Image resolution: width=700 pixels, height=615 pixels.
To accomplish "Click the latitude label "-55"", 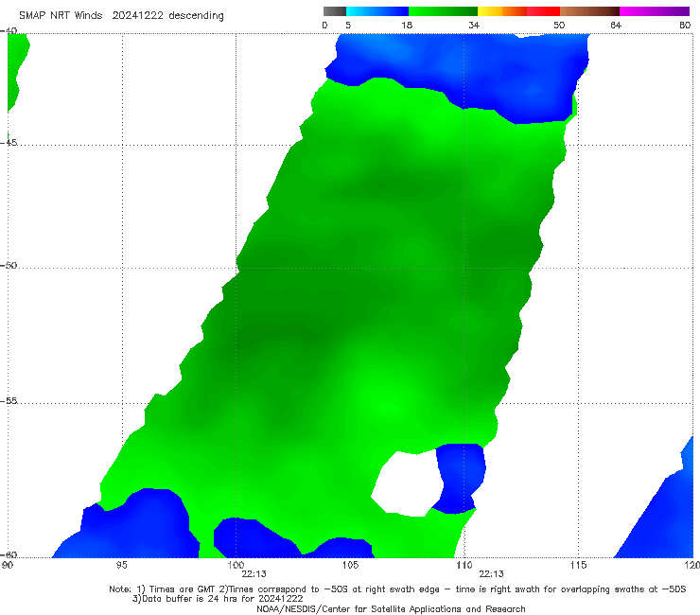I will [x=9, y=401].
